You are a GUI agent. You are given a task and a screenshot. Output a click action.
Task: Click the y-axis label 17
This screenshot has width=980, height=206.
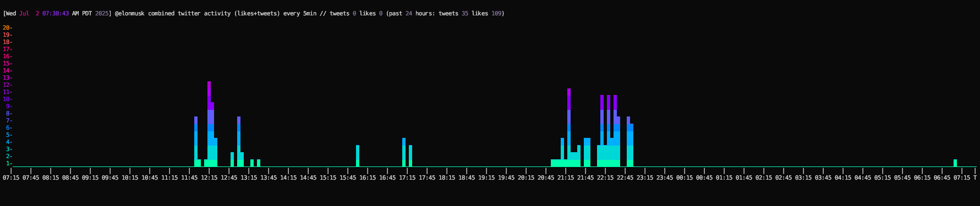click(x=7, y=49)
